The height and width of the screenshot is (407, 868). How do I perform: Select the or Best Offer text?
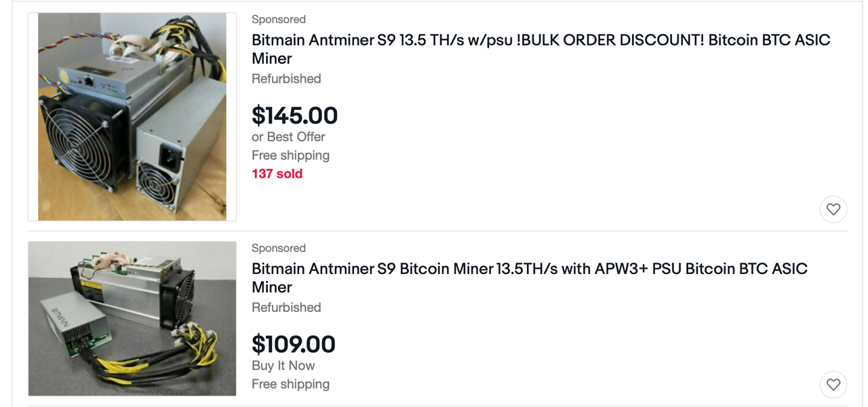click(288, 136)
